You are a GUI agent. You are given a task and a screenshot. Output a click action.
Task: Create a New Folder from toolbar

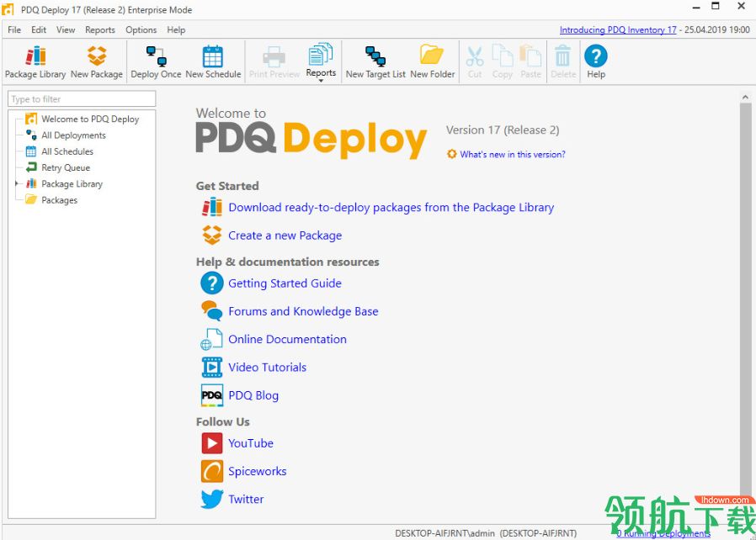pyautogui.click(x=433, y=62)
